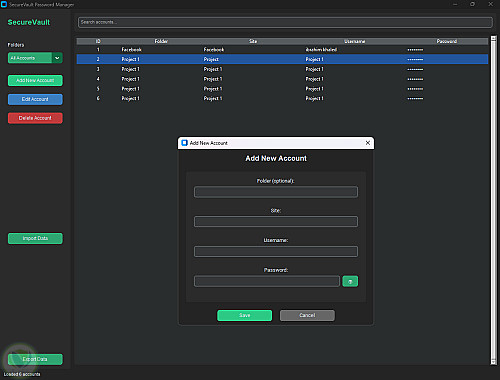Click the Delete Account button
Viewport: 500px width, 380px height.
(x=35, y=118)
